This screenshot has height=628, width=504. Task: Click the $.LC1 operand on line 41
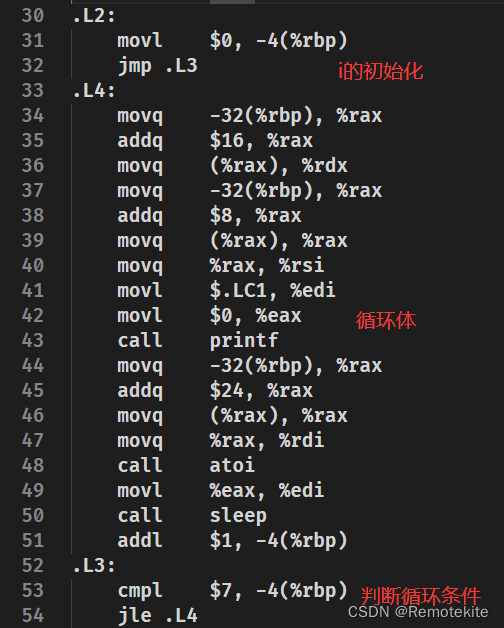pyautogui.click(x=238, y=290)
